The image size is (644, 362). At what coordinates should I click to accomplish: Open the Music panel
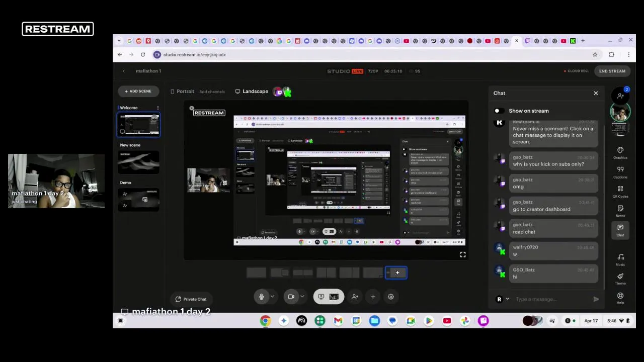click(x=620, y=259)
